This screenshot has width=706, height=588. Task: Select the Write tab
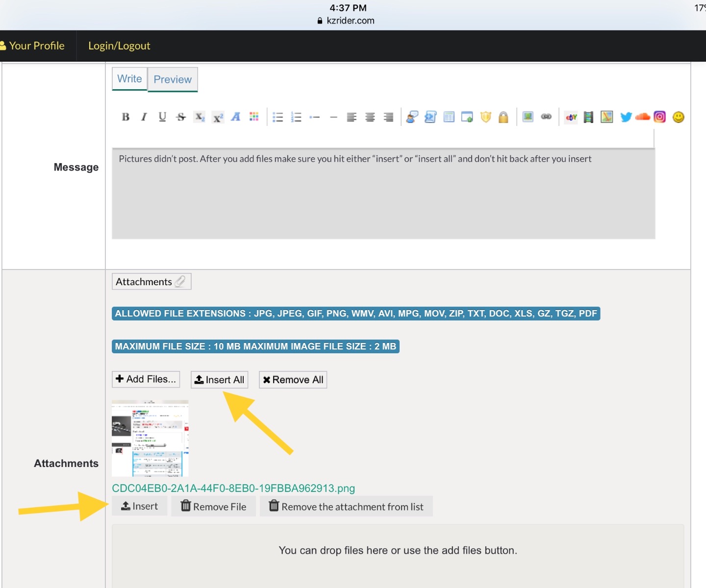click(129, 79)
